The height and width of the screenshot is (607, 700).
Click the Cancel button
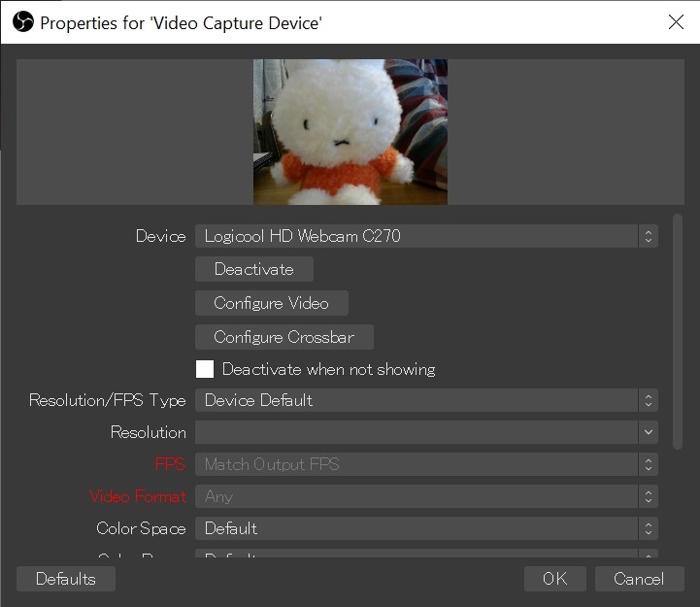(639, 579)
